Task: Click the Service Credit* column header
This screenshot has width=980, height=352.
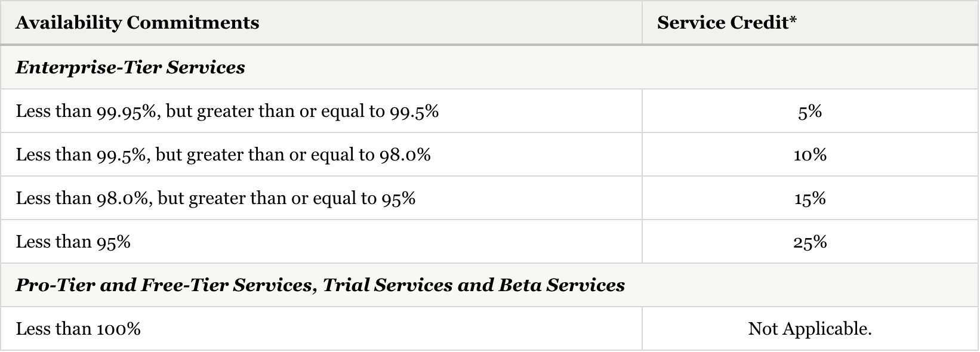Action: (x=727, y=23)
